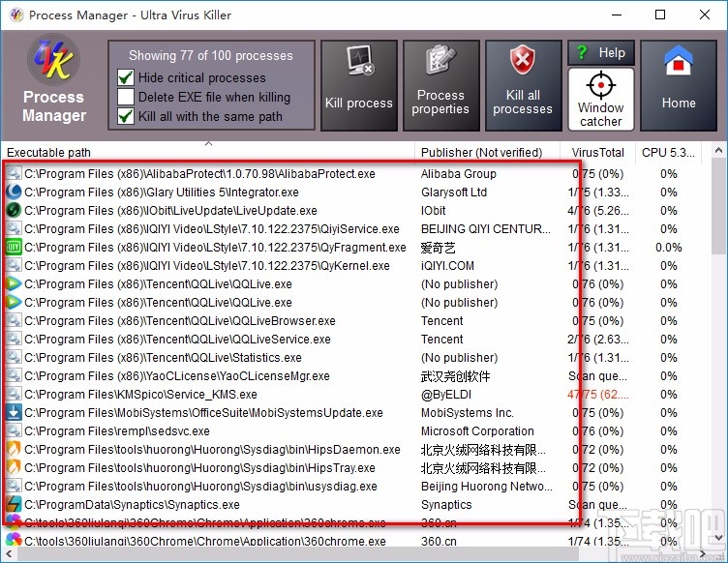Click QyFragment.exe green IQIYI icon
Viewport: 728px width, 563px height.
point(14,248)
